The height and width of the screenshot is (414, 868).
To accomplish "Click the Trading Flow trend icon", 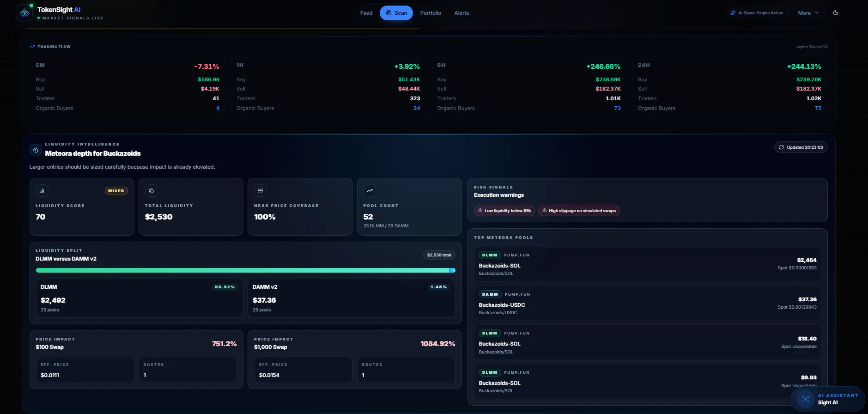I will 32,47.
